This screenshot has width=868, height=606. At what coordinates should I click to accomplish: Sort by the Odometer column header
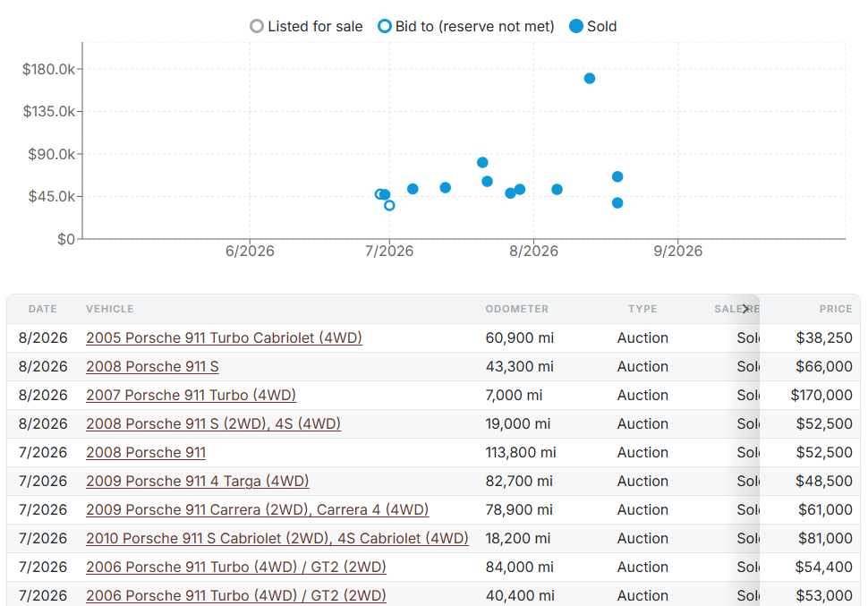(516, 309)
